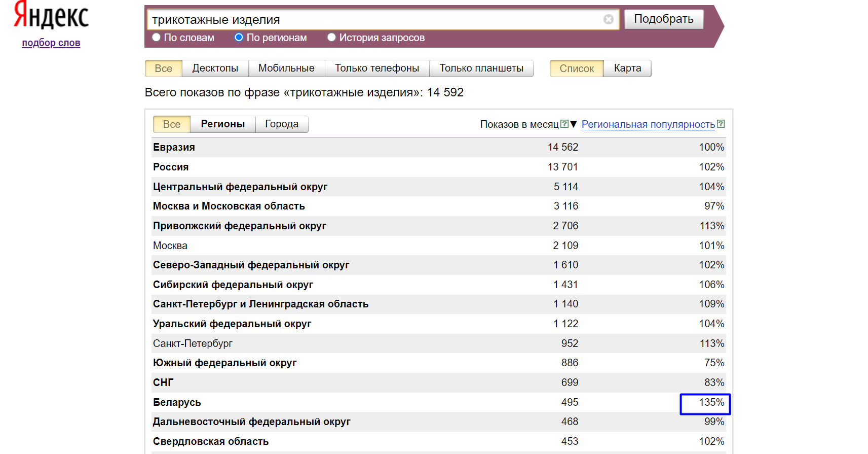The image size is (868, 454).
Task: Click the Беларусь row
Action: click(x=439, y=402)
